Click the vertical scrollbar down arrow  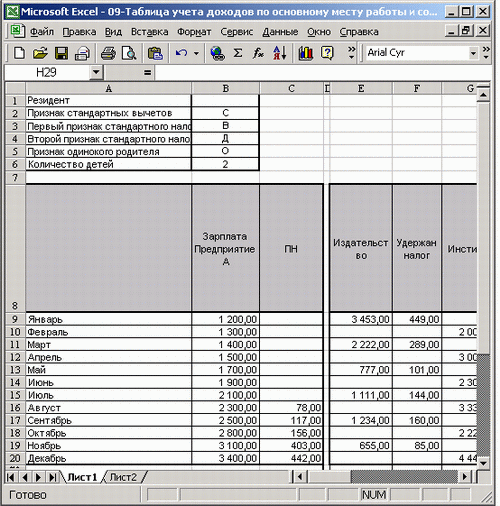point(483,463)
